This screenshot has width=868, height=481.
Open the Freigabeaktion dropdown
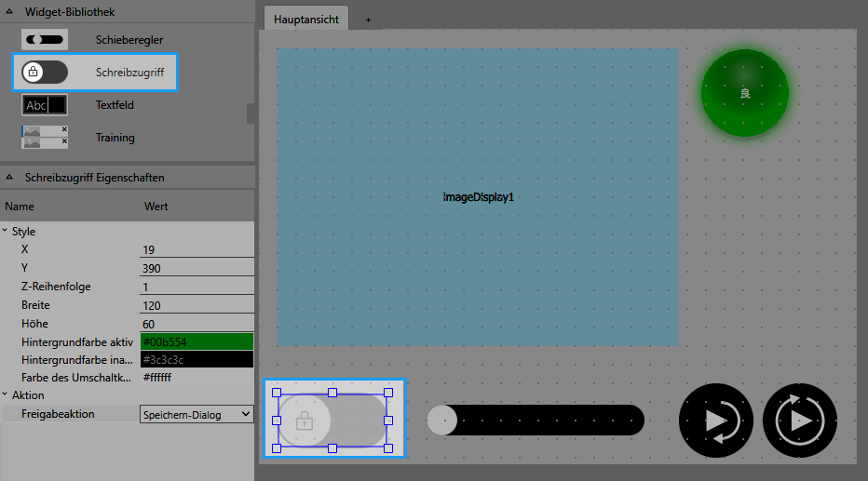click(197, 414)
